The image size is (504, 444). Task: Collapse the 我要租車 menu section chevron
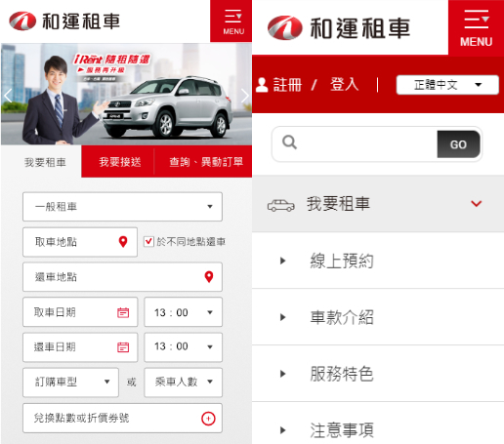coord(476,204)
